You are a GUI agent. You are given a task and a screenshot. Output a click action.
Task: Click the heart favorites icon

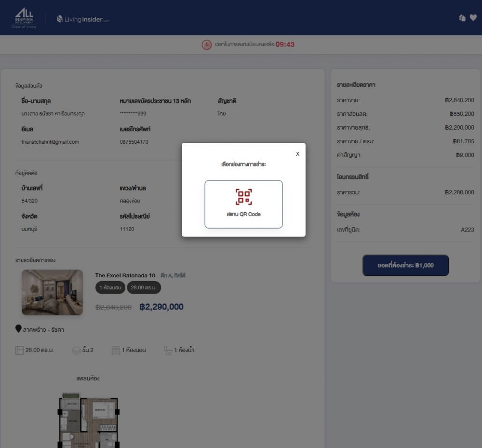tap(473, 18)
